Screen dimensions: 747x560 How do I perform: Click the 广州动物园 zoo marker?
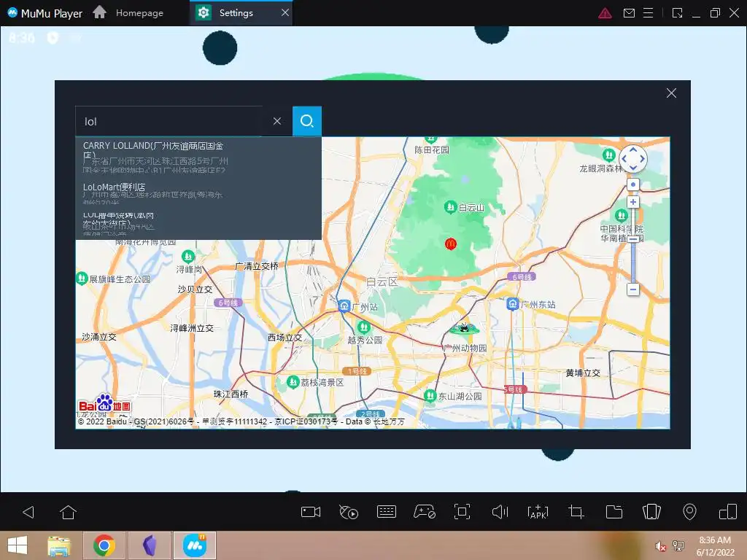tap(463, 328)
